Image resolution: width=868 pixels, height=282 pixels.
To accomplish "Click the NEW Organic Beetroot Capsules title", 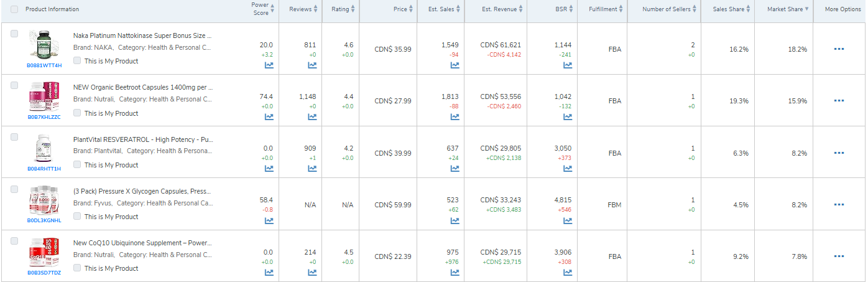I will pyautogui.click(x=143, y=88).
